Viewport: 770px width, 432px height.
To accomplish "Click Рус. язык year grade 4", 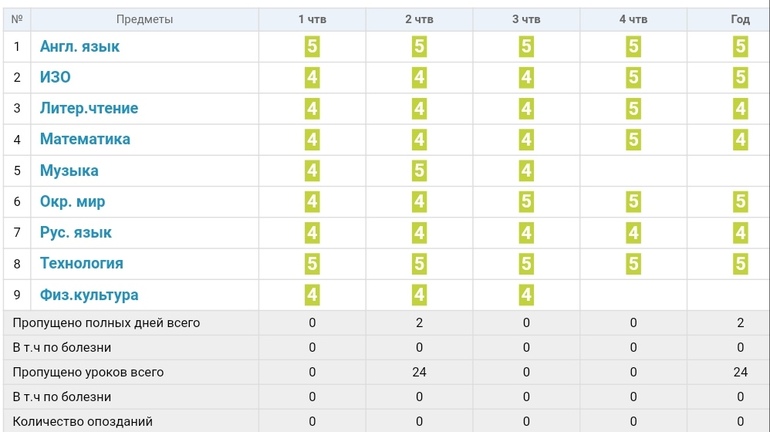I will tap(741, 233).
